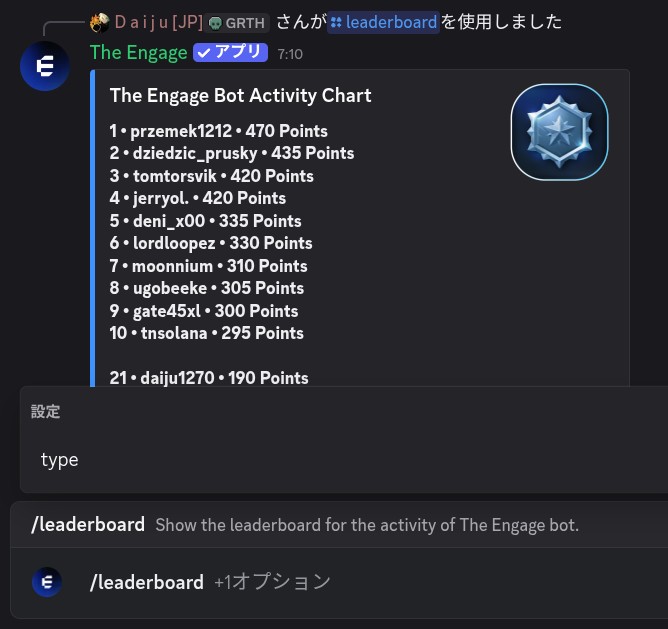Screen dimensions: 668x629
Task: Open the star badge embed thumbnail
Action: [x=559, y=131]
